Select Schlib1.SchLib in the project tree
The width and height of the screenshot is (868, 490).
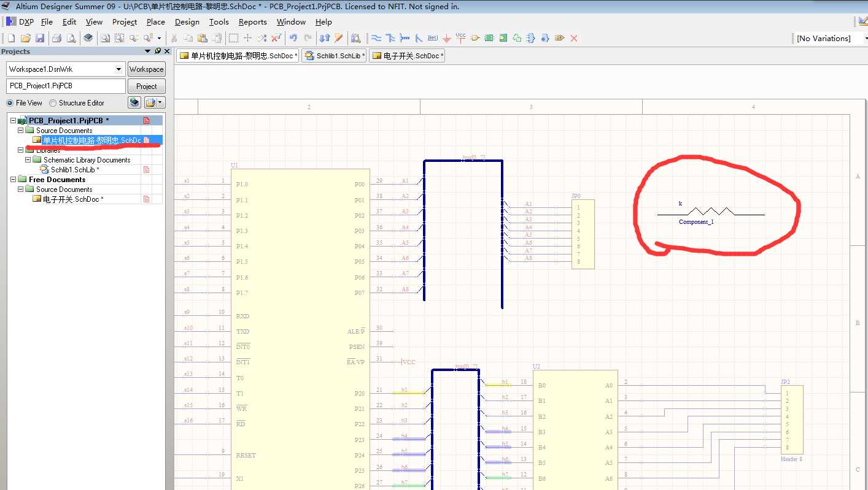pyautogui.click(x=74, y=170)
